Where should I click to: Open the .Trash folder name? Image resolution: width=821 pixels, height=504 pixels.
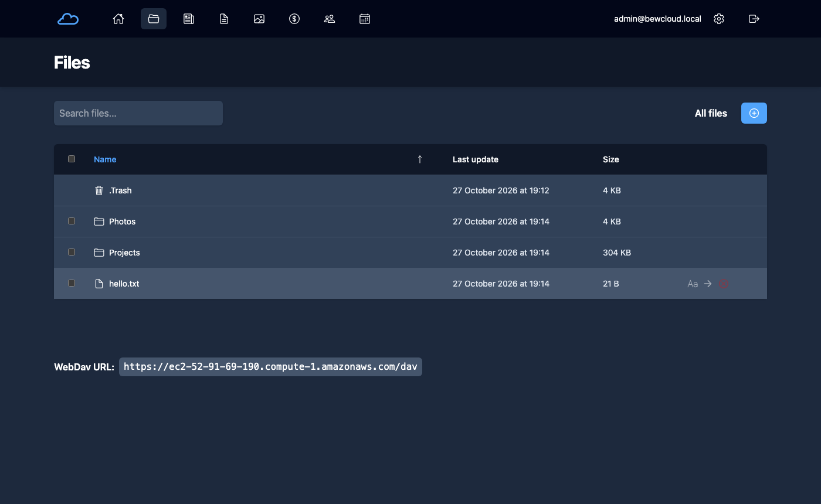(x=120, y=190)
